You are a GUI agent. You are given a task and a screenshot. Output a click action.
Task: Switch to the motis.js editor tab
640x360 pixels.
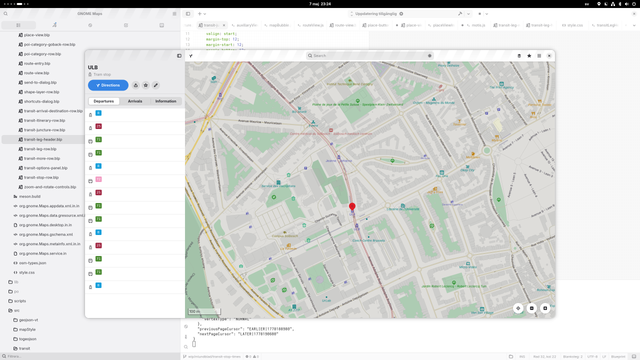click(476, 25)
